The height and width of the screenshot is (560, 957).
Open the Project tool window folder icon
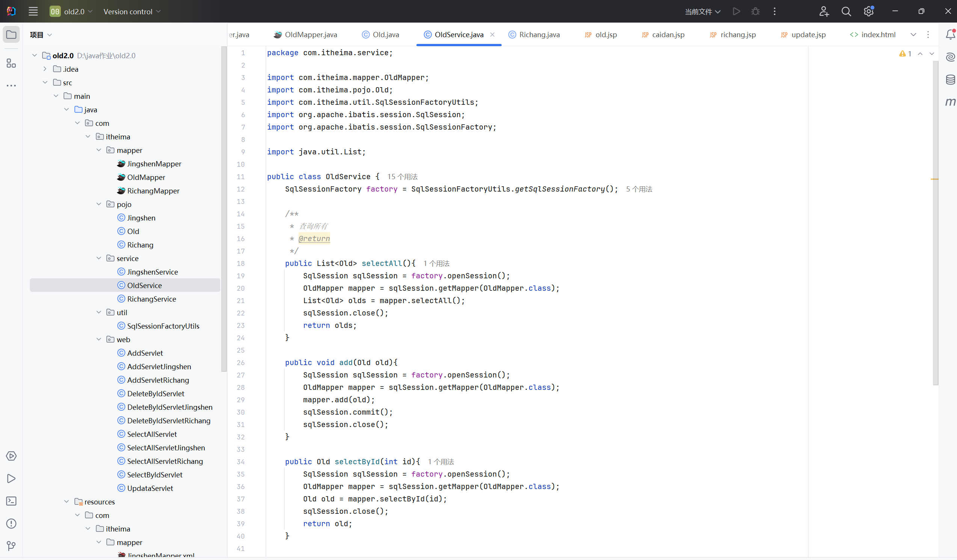[11, 35]
